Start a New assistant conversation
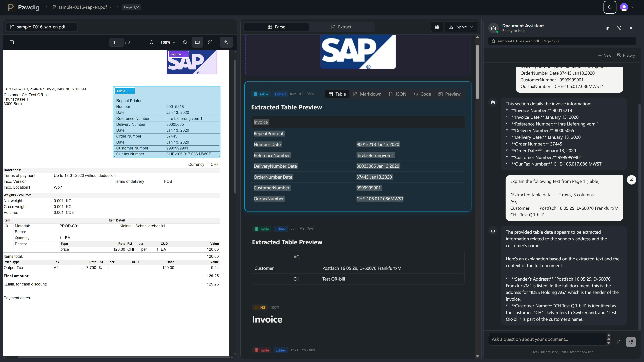Viewport: 644px width, 362px height. pyautogui.click(x=605, y=55)
